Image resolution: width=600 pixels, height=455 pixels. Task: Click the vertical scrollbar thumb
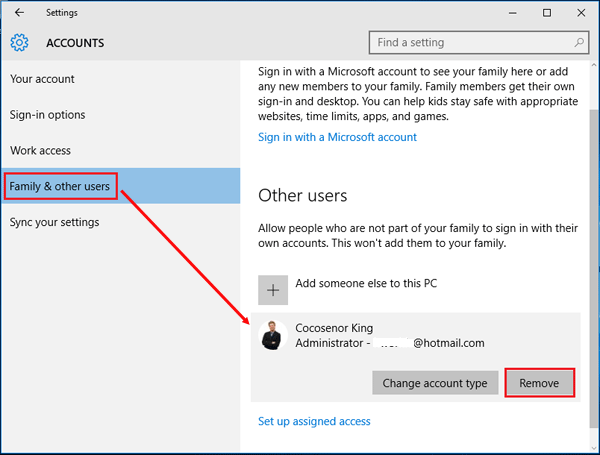[594, 268]
